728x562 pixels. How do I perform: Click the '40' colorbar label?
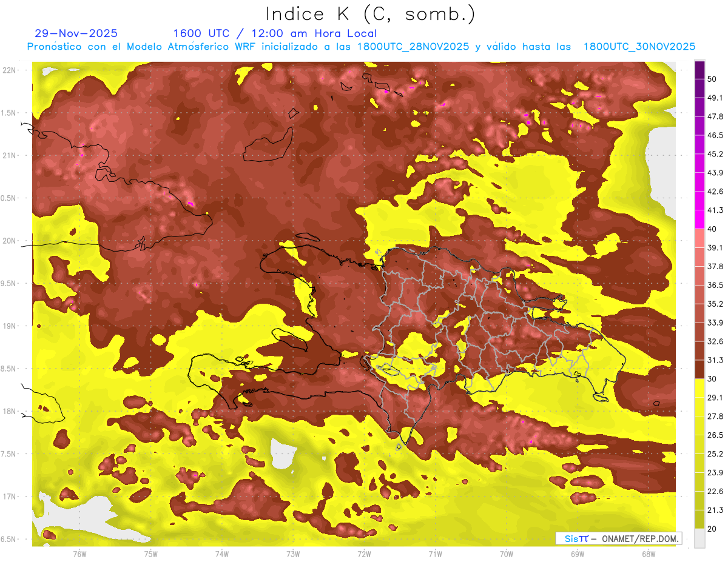pyautogui.click(x=713, y=229)
